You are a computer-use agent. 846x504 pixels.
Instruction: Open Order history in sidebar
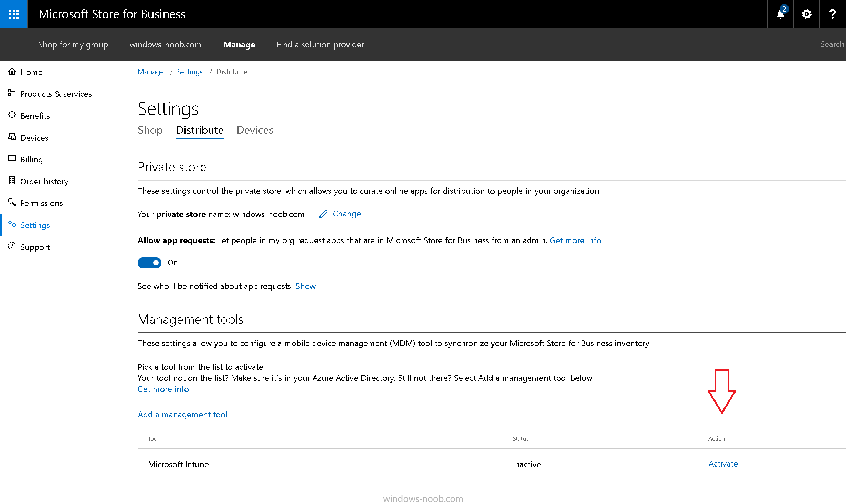tap(44, 182)
